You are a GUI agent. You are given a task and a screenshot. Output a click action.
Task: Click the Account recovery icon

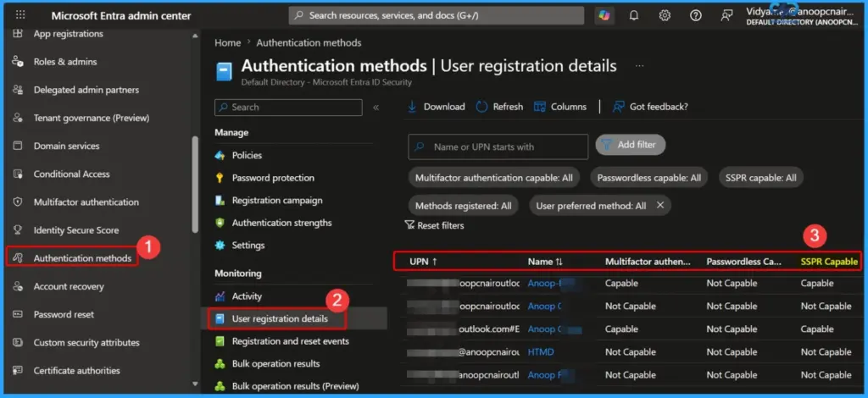tap(18, 286)
